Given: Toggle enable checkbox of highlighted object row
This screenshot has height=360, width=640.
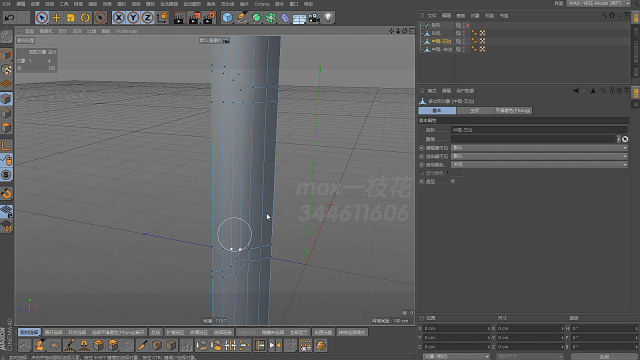Looking at the screenshot, I should point(458,41).
